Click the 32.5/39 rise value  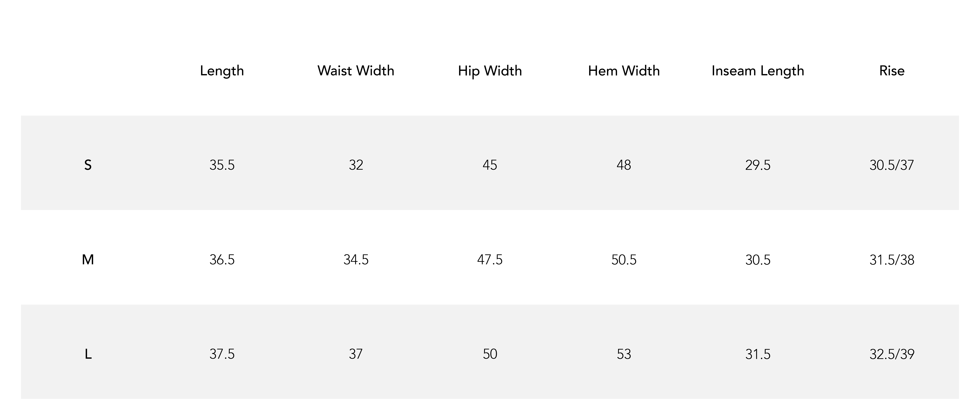point(892,354)
